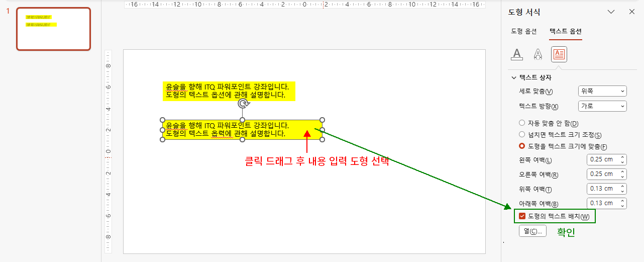Image resolution: width=644 pixels, height=262 pixels.
Task: Click the 위쪽 여백 value field
Action: point(603,189)
